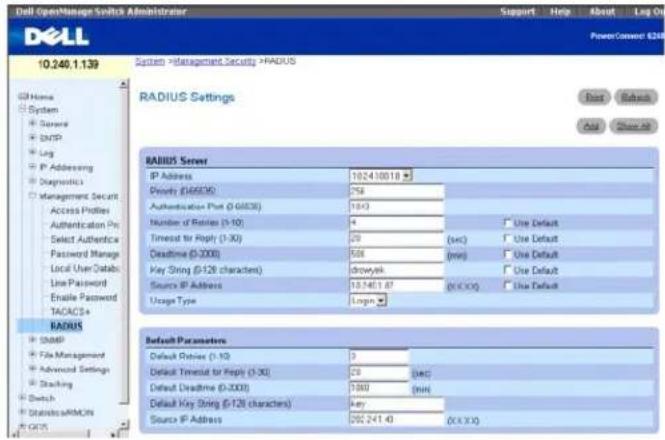
Task: Expand the Advanced Settings tree node
Action: pos(33,369)
